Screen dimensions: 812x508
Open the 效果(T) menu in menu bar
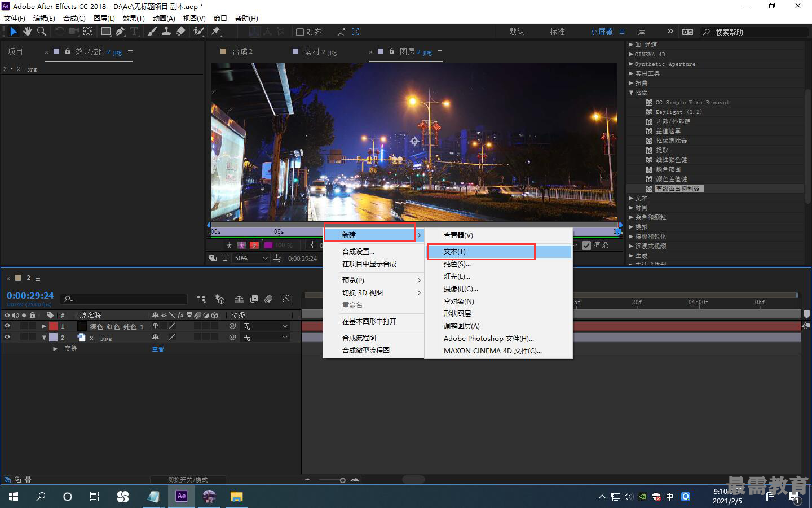click(134, 18)
